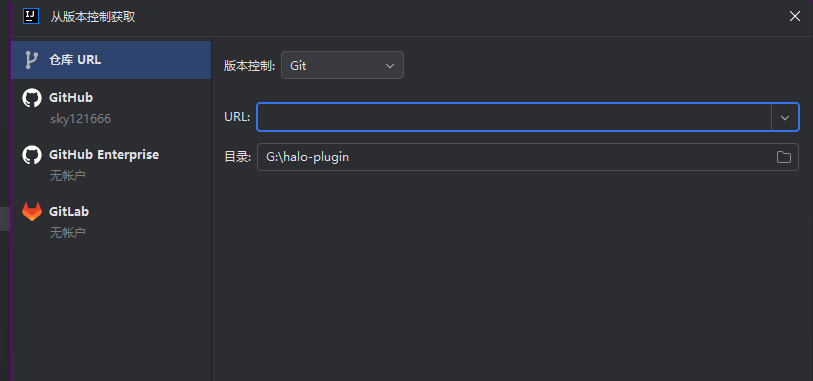Expand the chevron inside the Git selector
The width and height of the screenshot is (813, 381).
coord(389,66)
